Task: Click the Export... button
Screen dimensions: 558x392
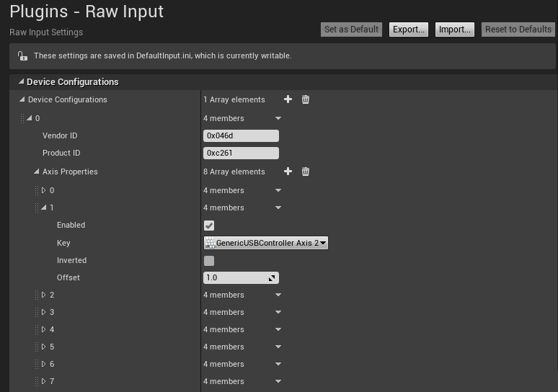Action: coord(408,30)
